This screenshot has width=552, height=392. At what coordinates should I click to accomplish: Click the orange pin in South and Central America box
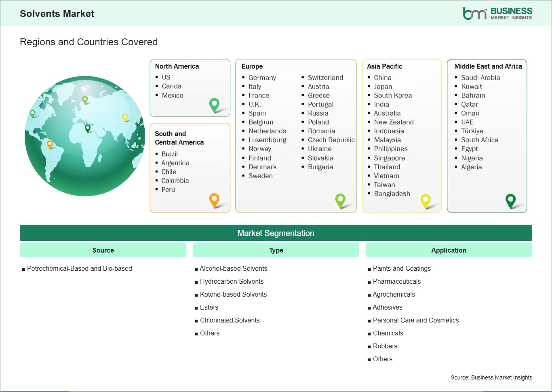tap(214, 200)
